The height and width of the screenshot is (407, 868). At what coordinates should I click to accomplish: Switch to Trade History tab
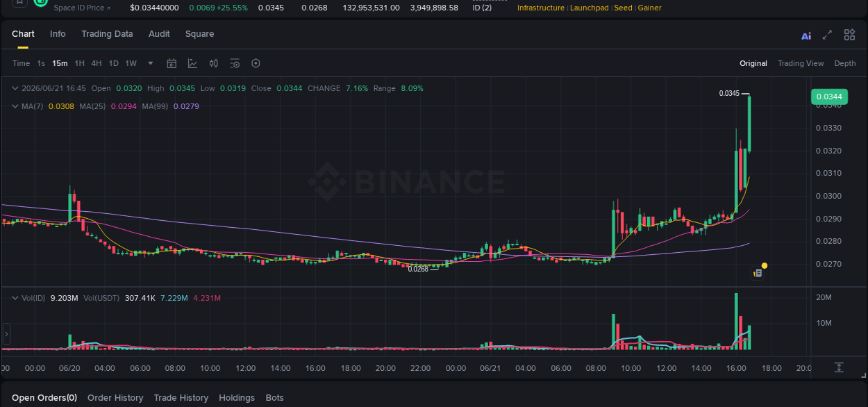(181, 398)
